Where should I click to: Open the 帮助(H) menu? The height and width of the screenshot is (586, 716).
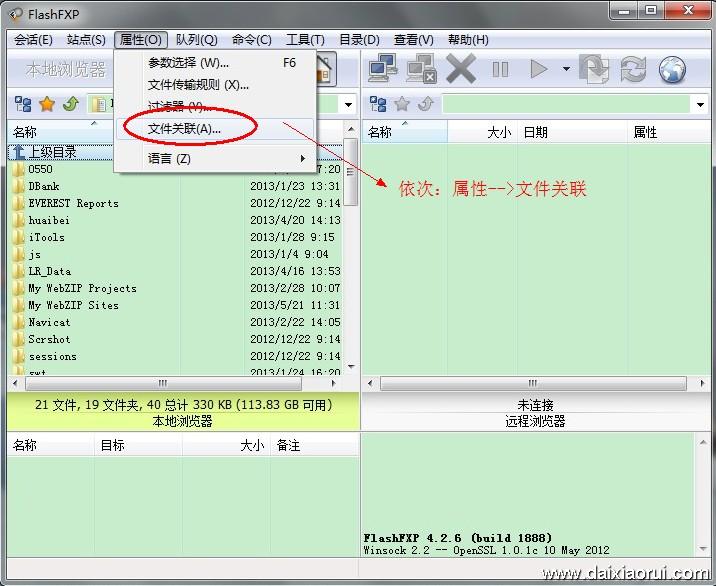468,40
